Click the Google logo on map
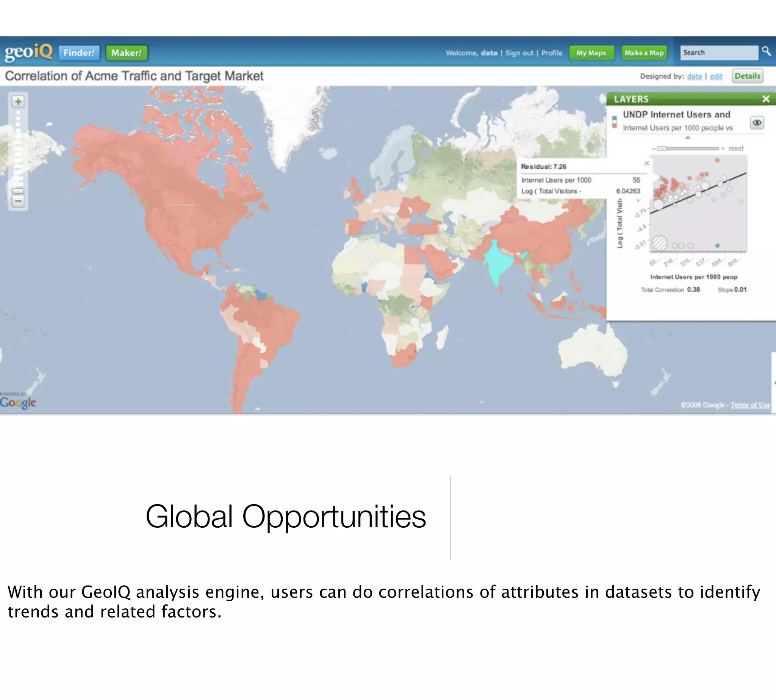The image size is (776, 700). click(18, 402)
